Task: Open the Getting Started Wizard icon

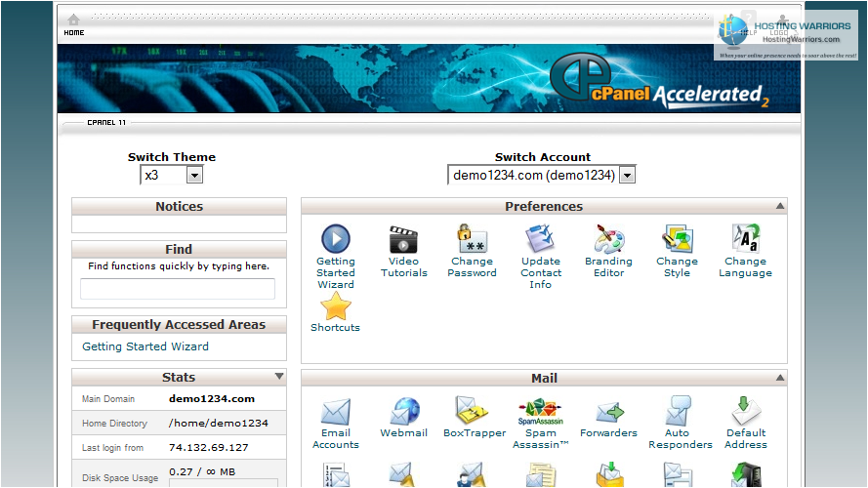Action: (336, 238)
